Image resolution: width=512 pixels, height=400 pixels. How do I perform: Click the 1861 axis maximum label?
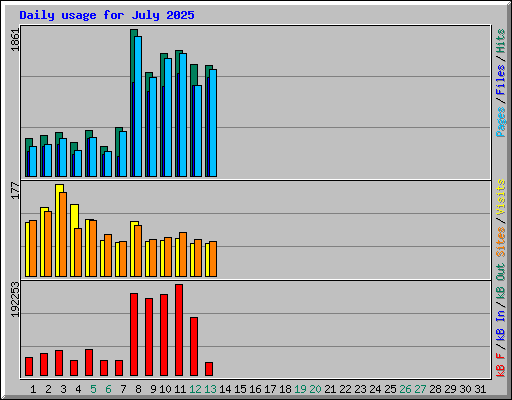pos(15,40)
